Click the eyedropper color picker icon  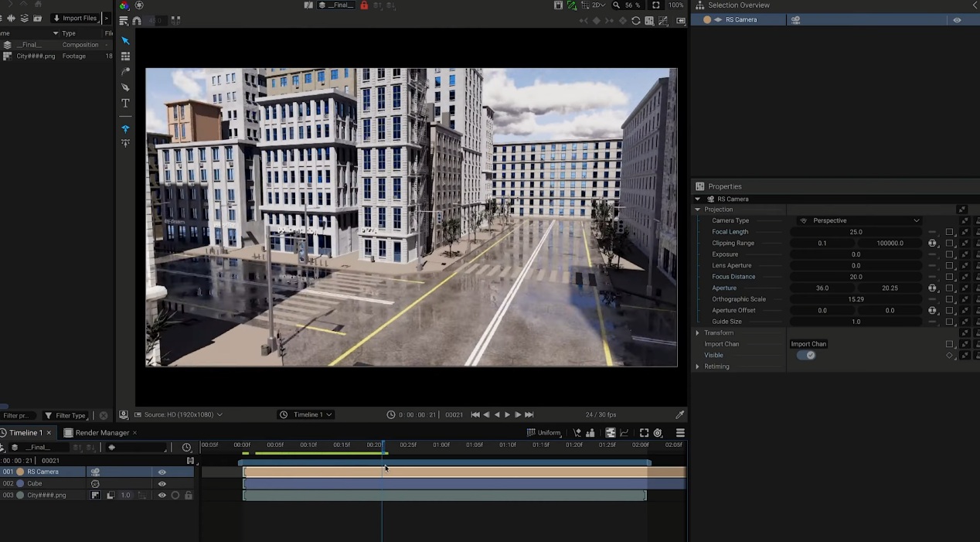click(680, 415)
